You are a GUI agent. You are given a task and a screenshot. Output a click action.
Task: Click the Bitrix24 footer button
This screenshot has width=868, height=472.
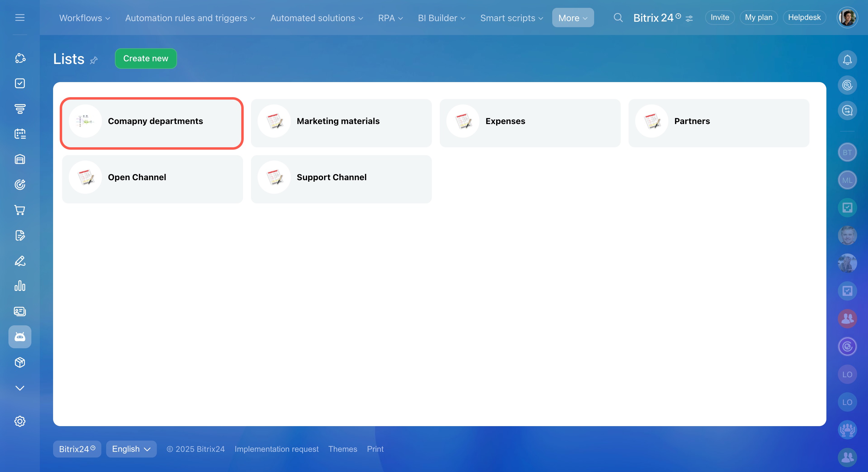pyautogui.click(x=77, y=449)
